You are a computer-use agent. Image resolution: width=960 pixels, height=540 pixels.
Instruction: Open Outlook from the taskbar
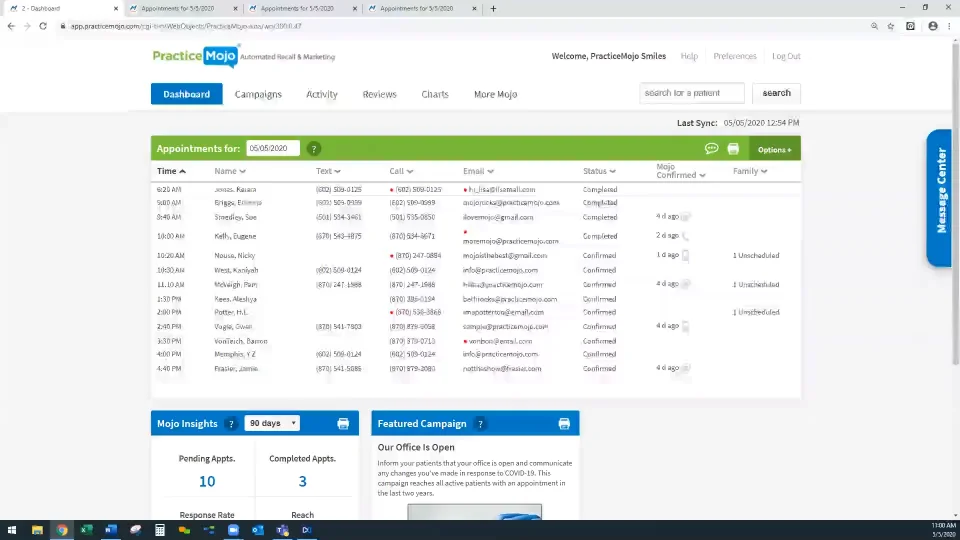point(258,530)
